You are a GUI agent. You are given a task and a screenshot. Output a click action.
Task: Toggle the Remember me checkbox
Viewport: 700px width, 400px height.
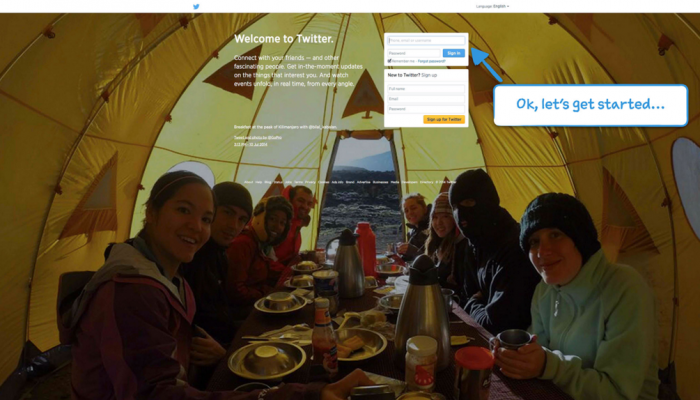pyautogui.click(x=389, y=61)
